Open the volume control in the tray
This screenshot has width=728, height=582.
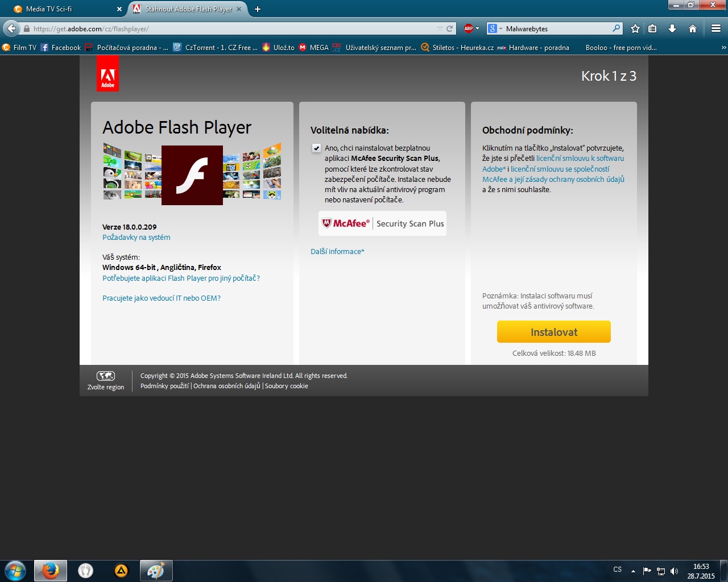tap(675, 571)
